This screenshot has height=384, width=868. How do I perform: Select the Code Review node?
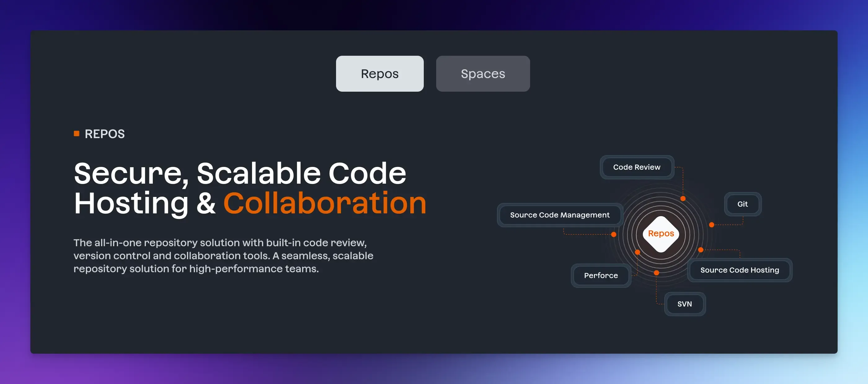(636, 167)
